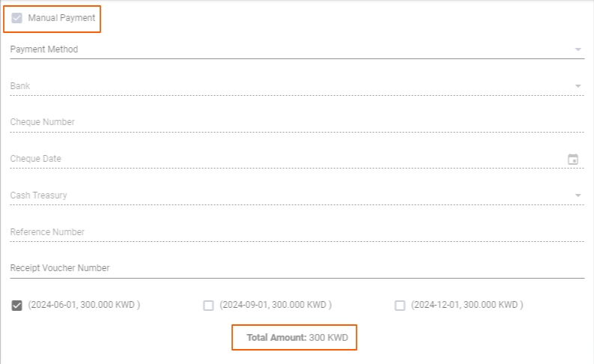Click the Total Amount 300 KWD text
Image resolution: width=594 pixels, height=364 pixels.
297,338
